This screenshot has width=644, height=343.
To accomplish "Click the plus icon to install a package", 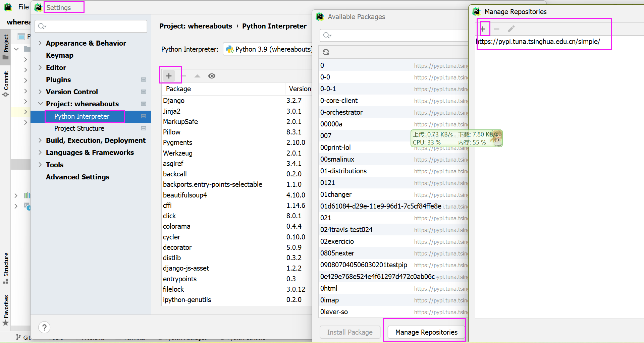I will click(169, 76).
